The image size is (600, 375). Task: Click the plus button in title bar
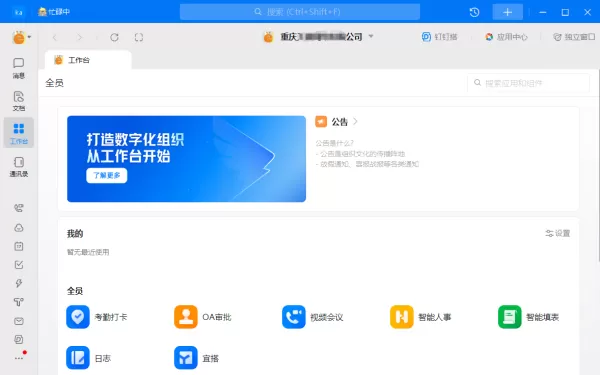[x=507, y=12]
